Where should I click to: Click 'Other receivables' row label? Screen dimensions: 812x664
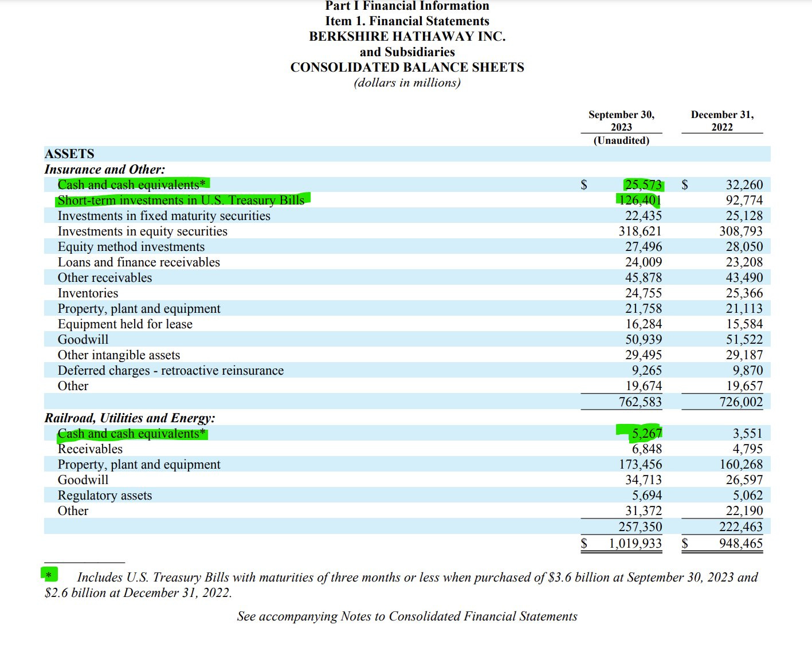tap(105, 277)
